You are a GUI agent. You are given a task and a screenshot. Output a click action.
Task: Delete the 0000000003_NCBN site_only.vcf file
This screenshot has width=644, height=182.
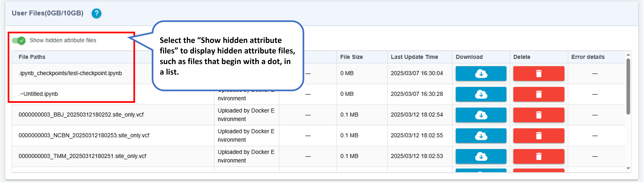539,136
